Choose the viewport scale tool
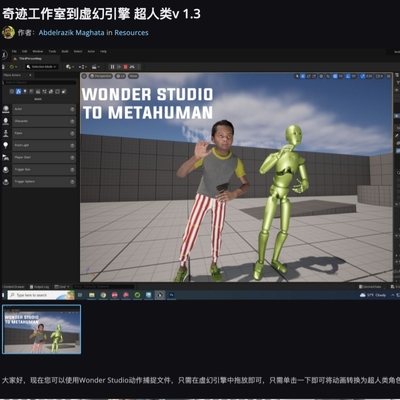The width and height of the screenshot is (400, 400). [x=314, y=76]
